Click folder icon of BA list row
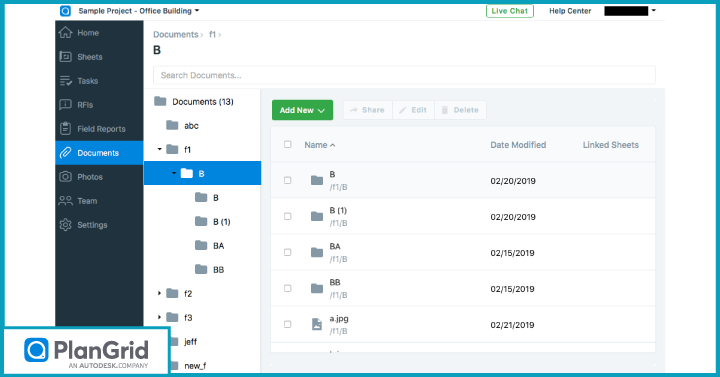Image resolution: width=720 pixels, height=377 pixels. tap(317, 252)
